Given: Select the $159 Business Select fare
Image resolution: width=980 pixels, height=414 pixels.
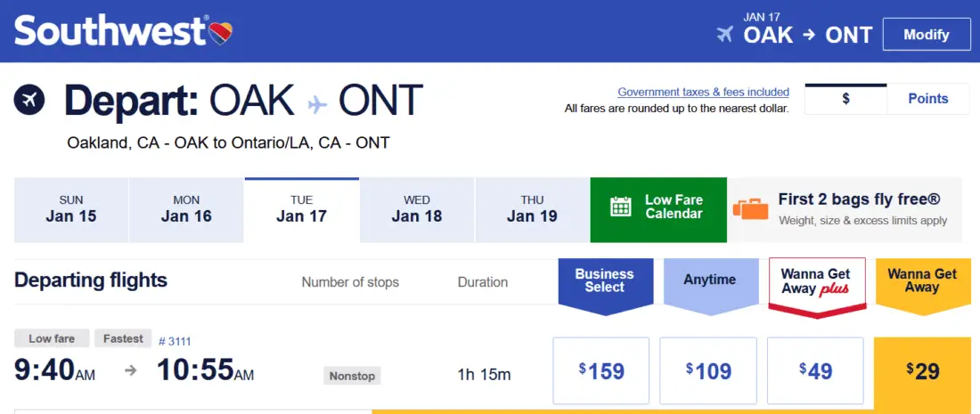Looking at the screenshot, I should pyautogui.click(x=601, y=370).
